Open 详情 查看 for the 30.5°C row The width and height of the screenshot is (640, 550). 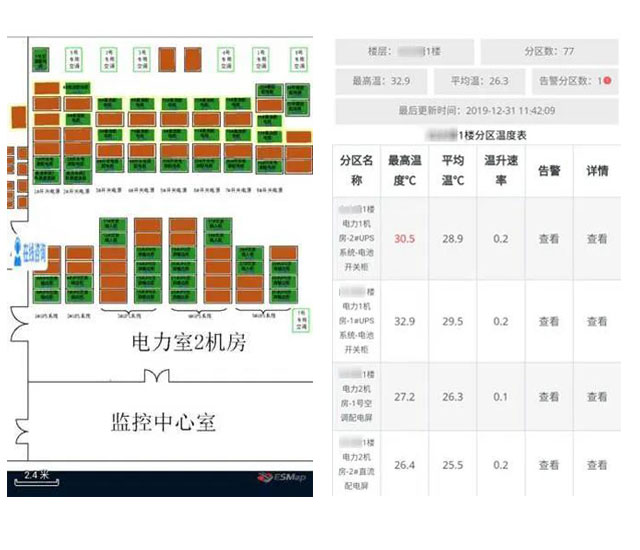[x=597, y=239]
